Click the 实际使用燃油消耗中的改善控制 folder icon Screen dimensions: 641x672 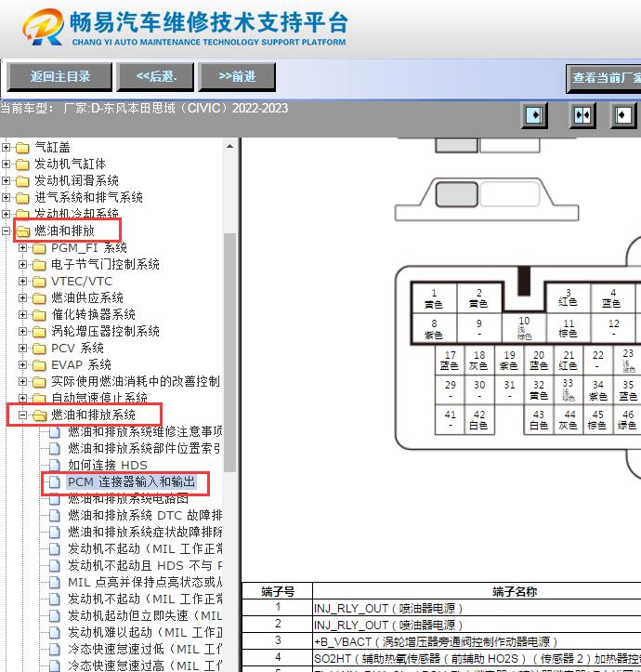coord(39,382)
